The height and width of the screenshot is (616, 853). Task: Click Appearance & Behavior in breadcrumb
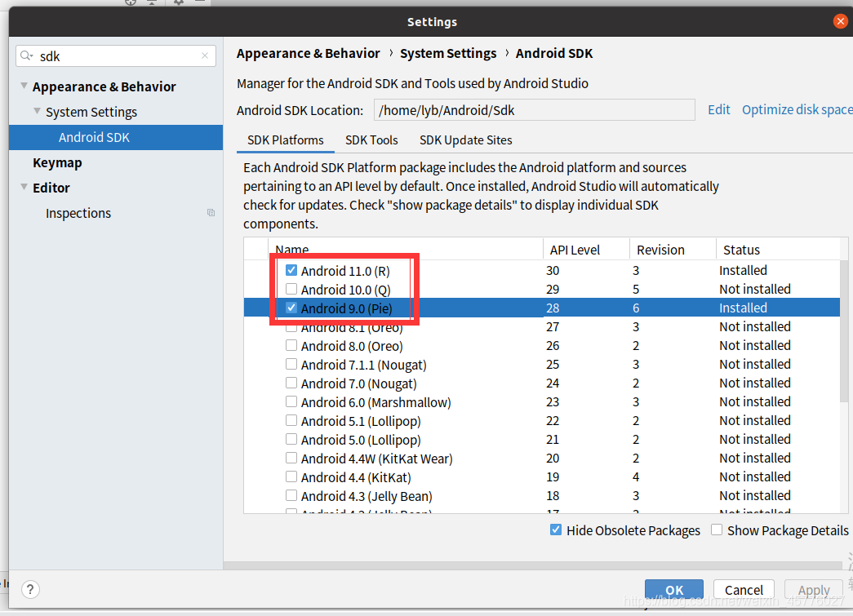[309, 53]
